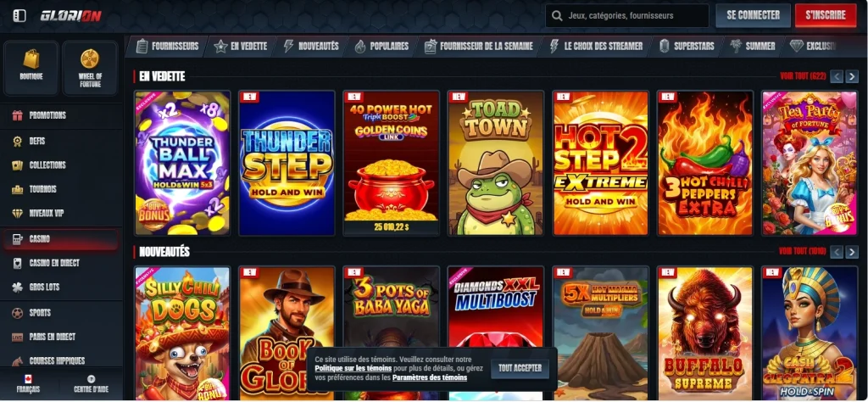The width and height of the screenshot is (868, 402).
Task: Open 5X Hot Magma Multipliers game
Action: [x=601, y=333]
